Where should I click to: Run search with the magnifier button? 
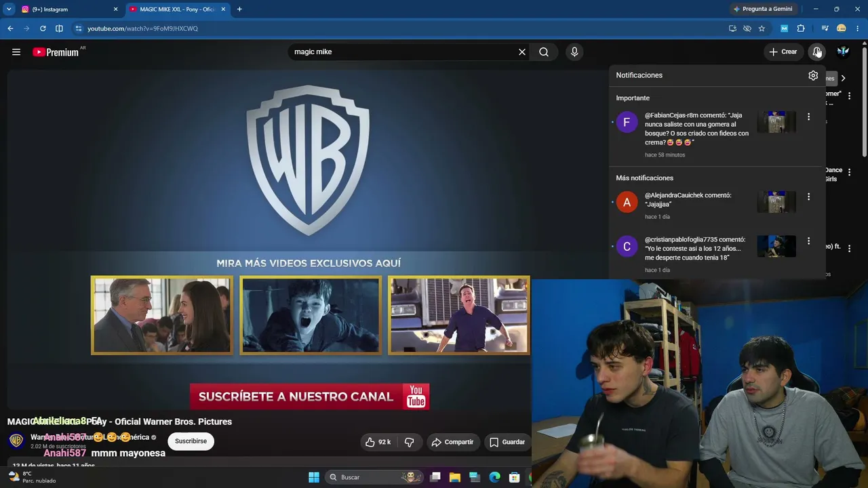point(544,52)
